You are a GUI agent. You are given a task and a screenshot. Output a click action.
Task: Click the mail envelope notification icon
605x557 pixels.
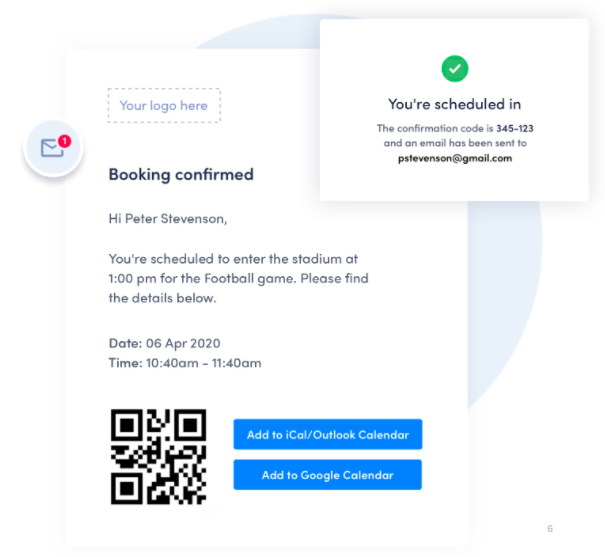[53, 147]
